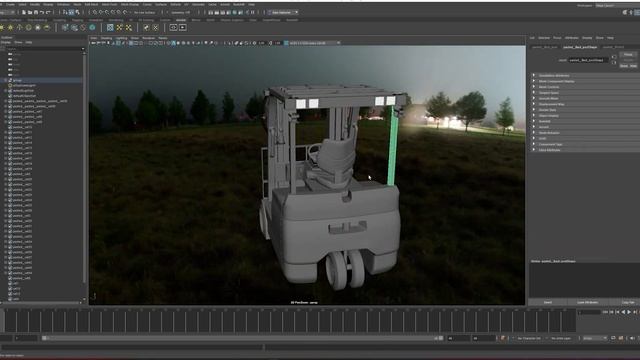Click Render Current Frame clapper icon
Image resolution: width=640 pixels, height=360 pixels.
217,12
